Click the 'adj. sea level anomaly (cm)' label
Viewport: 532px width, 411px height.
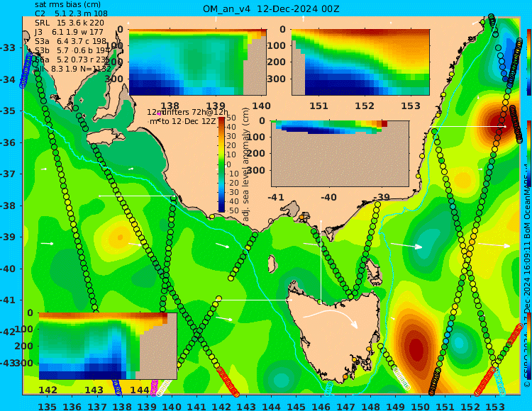click(246, 164)
